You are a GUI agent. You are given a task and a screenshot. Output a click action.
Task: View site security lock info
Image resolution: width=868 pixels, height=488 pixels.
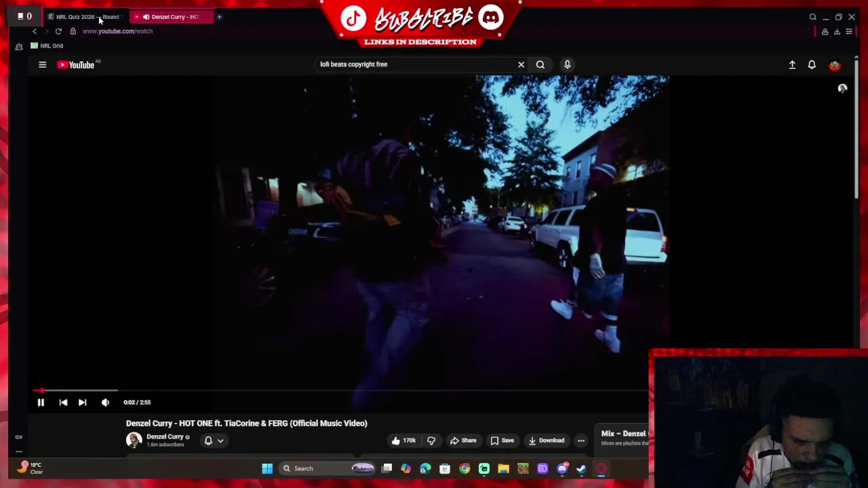[x=73, y=31]
